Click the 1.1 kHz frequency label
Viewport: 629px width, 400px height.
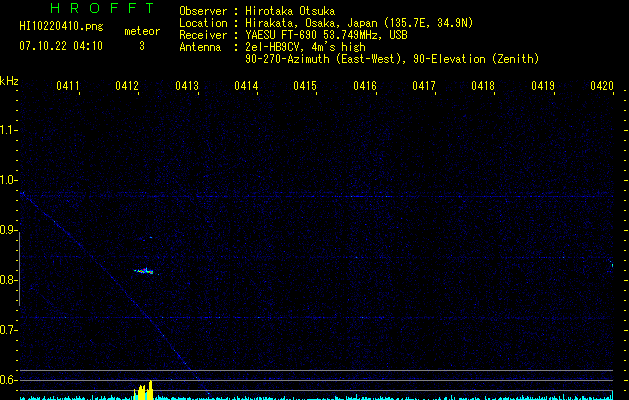click(8, 130)
